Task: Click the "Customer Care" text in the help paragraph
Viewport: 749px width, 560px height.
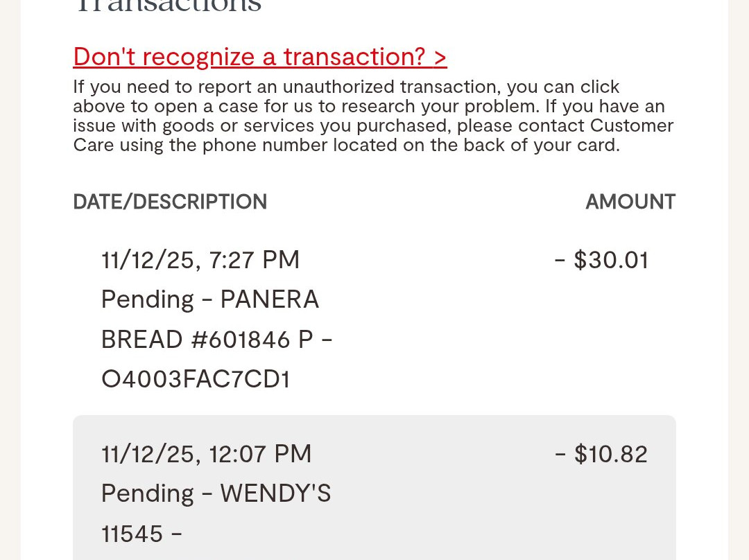Action: pos(631,126)
